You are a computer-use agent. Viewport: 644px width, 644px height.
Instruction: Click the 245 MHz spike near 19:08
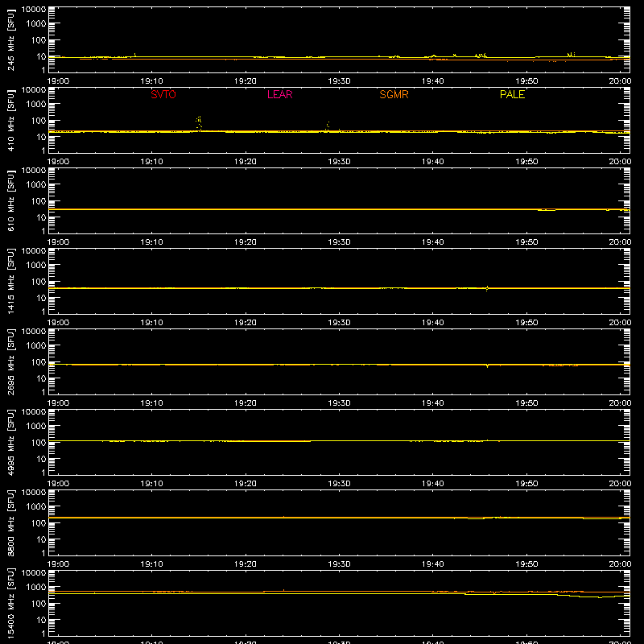(134, 55)
